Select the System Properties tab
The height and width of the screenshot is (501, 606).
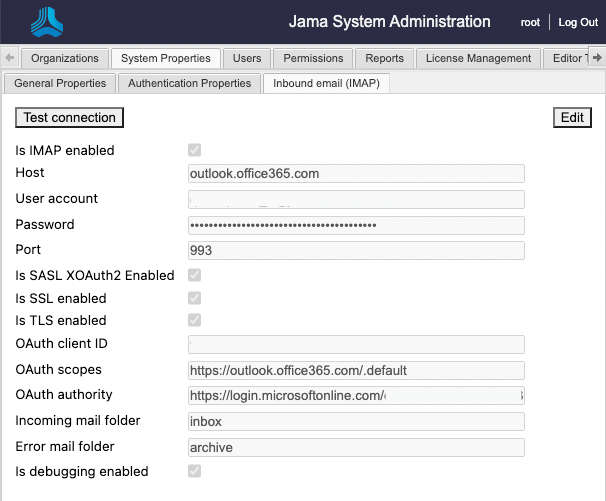[x=166, y=58]
